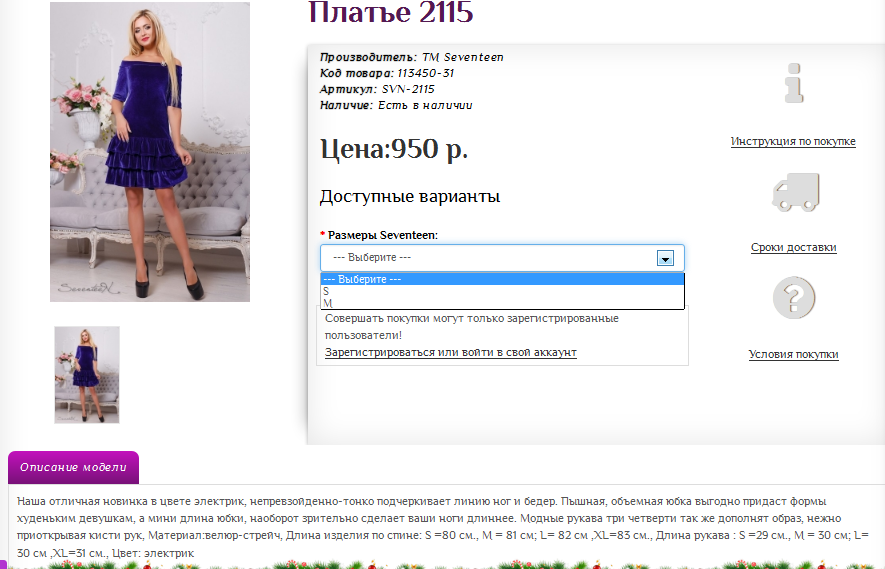The image size is (885, 569).
Task: Follow Зарегистрироваться или войти в свой аккаунт link
Action: click(x=450, y=352)
